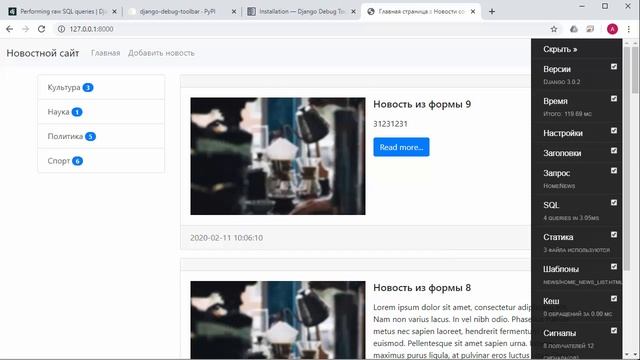Go back using browser back arrow
Viewport: 640px width, 360px height.
9,29
